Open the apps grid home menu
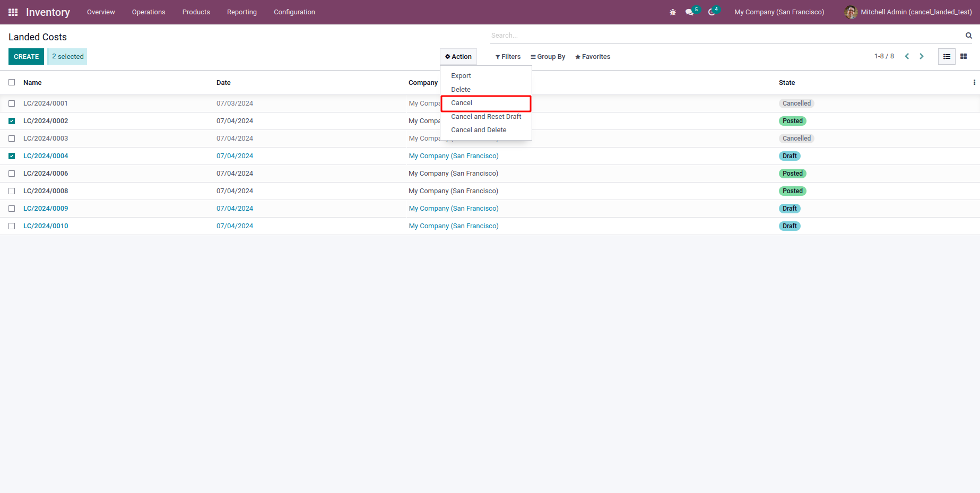Screen dimensions: 980x493 (x=13, y=12)
